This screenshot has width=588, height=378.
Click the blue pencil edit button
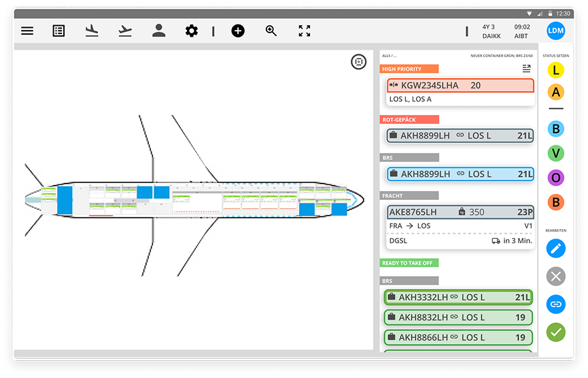(x=556, y=248)
